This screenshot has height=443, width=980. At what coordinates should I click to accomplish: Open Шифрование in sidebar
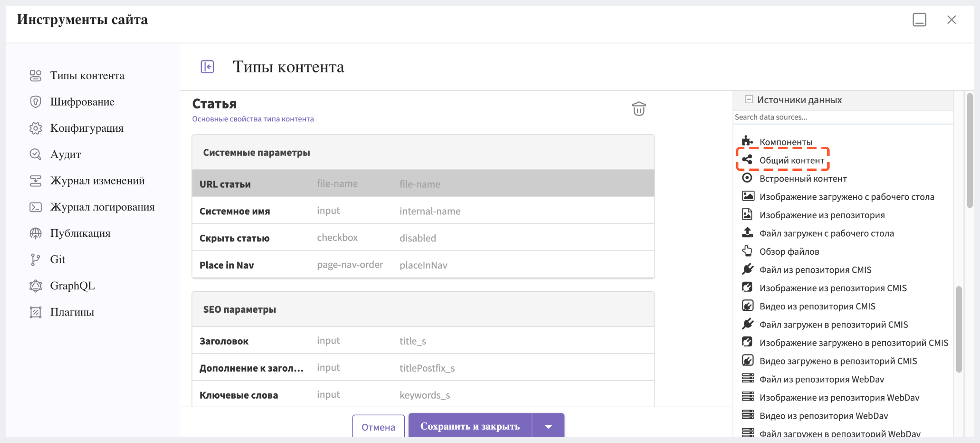[82, 102]
